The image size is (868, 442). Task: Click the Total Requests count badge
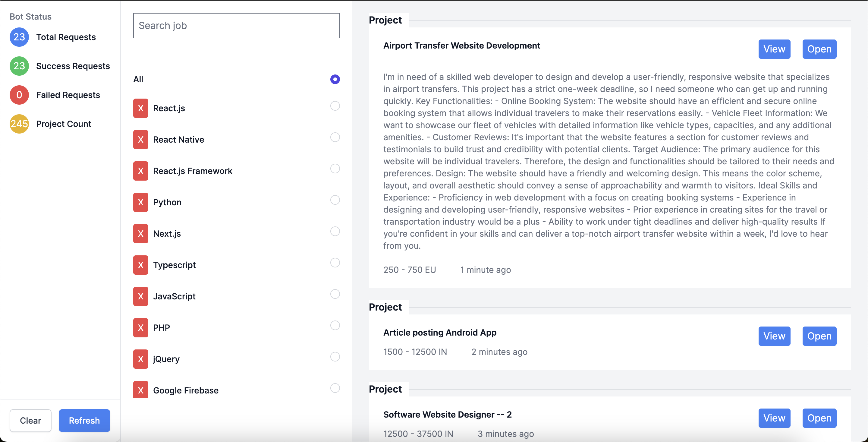tap(19, 37)
